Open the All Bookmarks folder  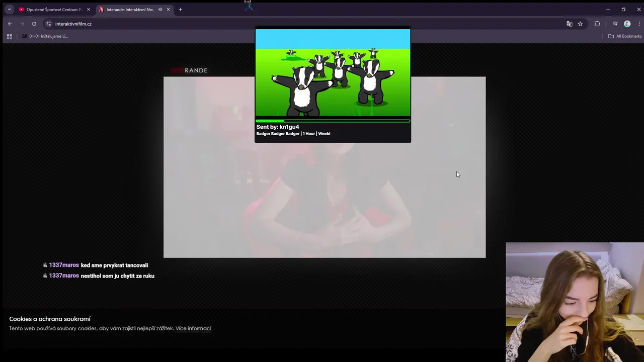(625, 36)
